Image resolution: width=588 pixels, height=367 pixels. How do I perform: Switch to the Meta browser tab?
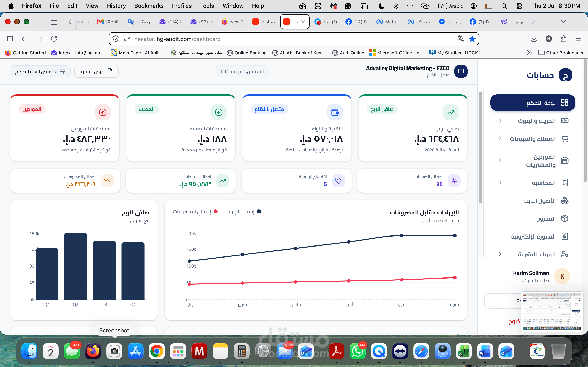point(388,22)
